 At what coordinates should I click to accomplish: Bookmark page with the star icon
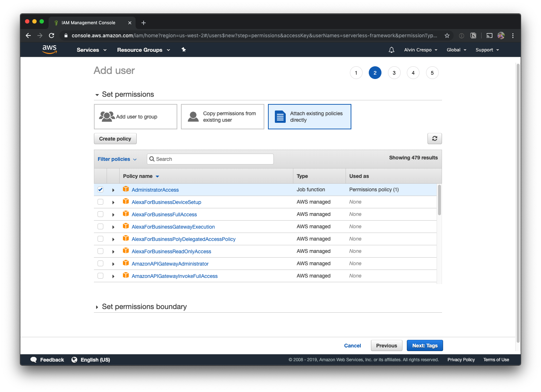coord(447,36)
